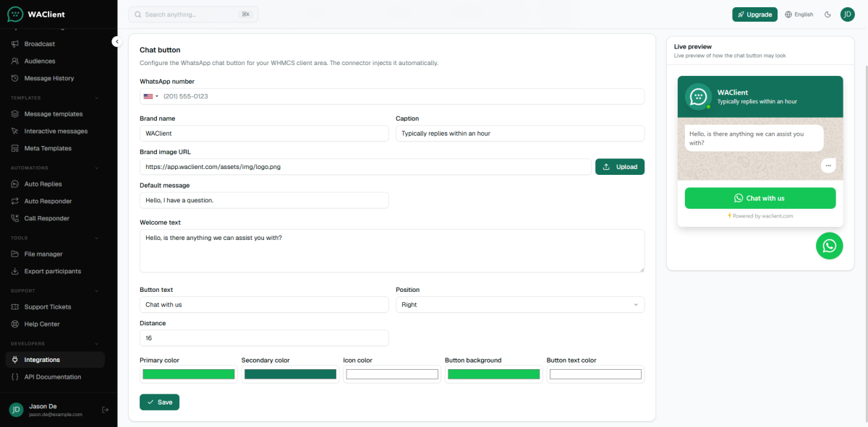Image resolution: width=868 pixels, height=427 pixels.
Task: Click the Call Responder phone icon
Action: point(15,218)
